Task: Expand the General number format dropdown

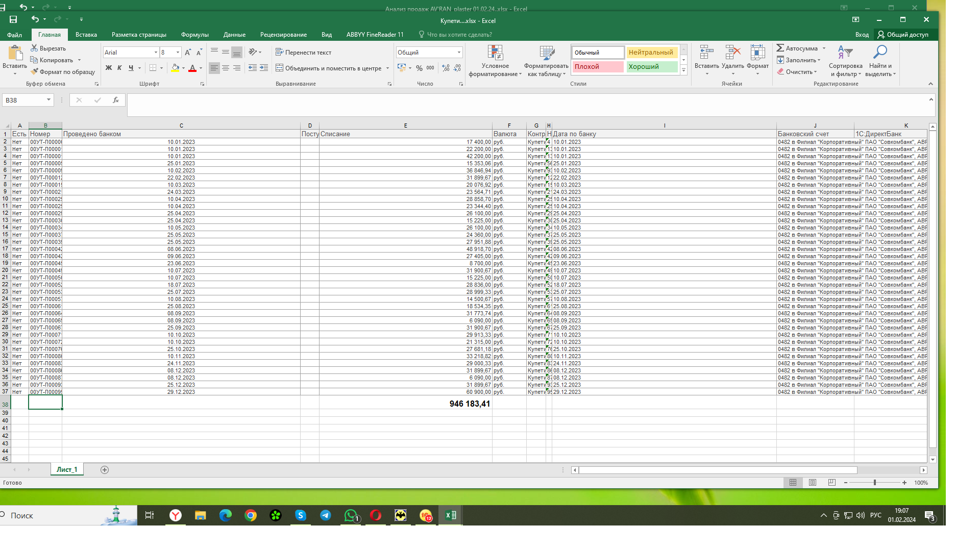Action: 459,53
